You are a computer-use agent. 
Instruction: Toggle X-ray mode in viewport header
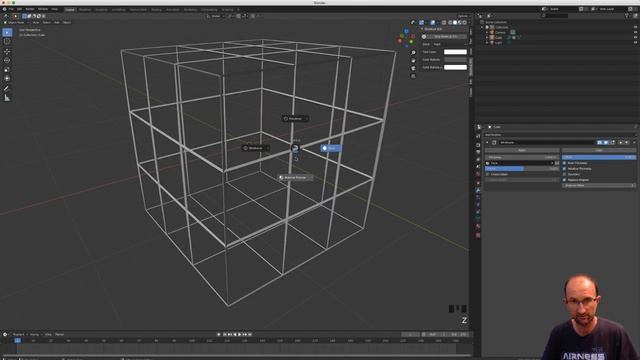[x=444, y=22]
